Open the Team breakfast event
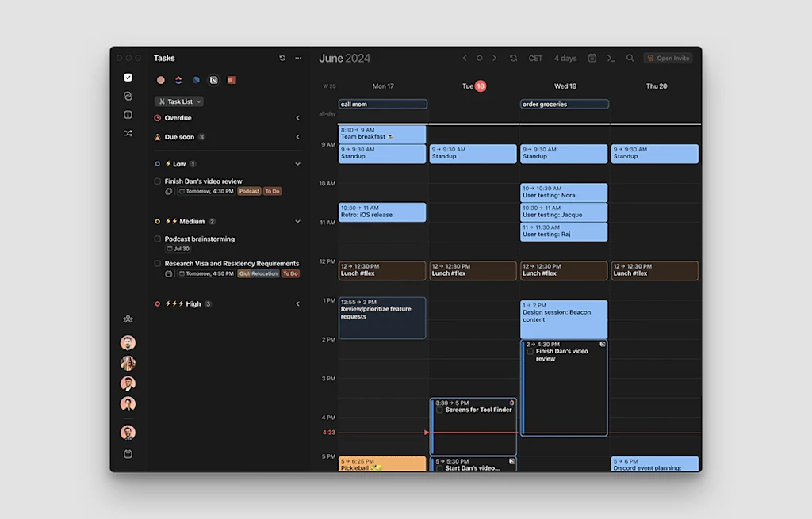 coord(382,134)
